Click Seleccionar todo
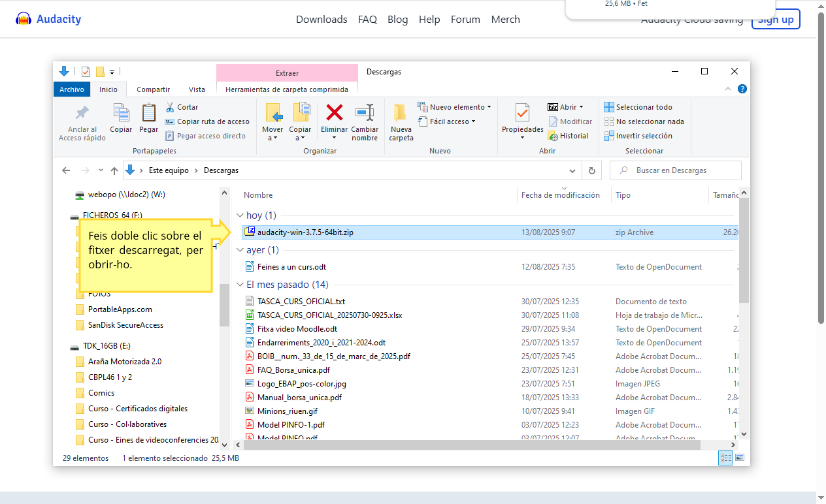Image resolution: width=826 pixels, height=504 pixels. pyautogui.click(x=638, y=107)
